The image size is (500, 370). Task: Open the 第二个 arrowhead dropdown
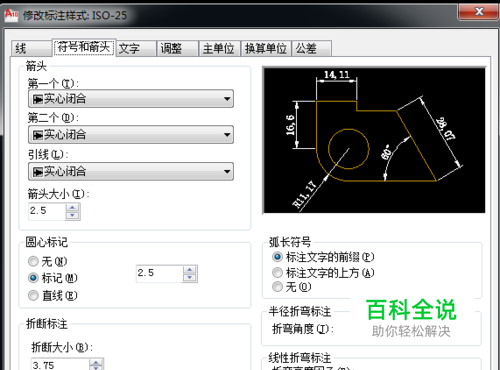131,135
